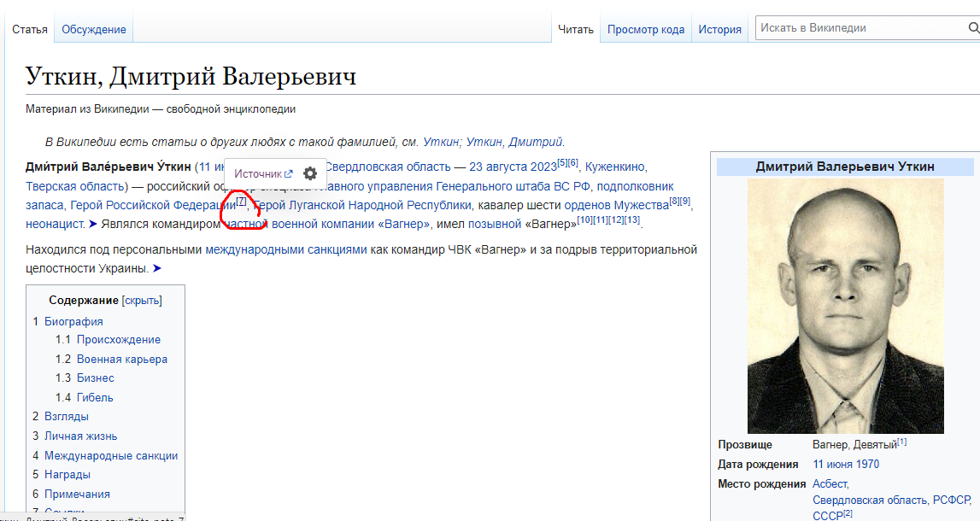
Task: Open «подполковник» link
Action: point(635,186)
